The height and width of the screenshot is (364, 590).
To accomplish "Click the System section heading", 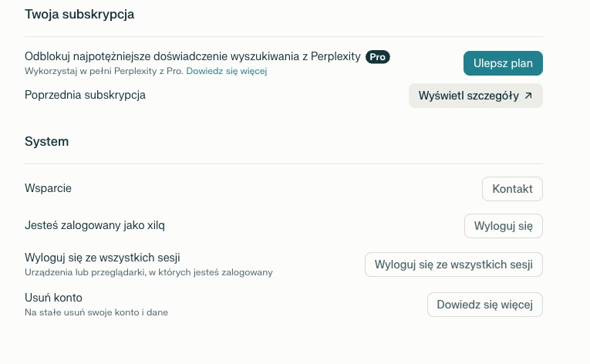I will point(46,142).
